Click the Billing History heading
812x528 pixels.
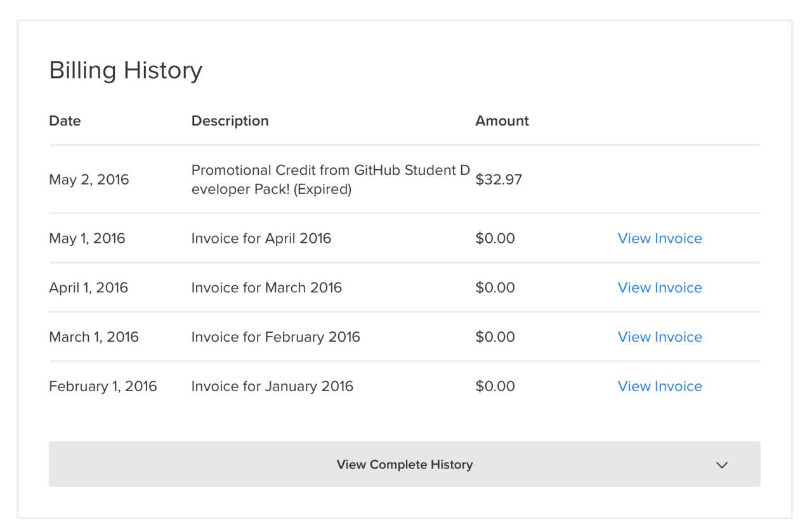[x=126, y=70]
